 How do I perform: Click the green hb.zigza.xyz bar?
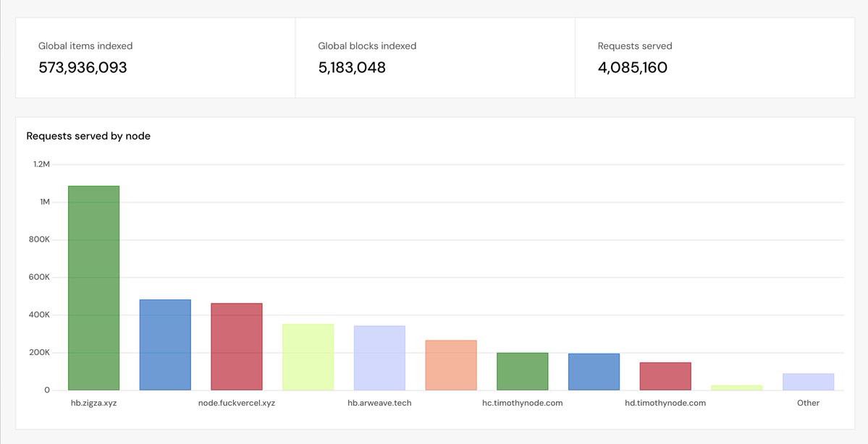coord(93,288)
